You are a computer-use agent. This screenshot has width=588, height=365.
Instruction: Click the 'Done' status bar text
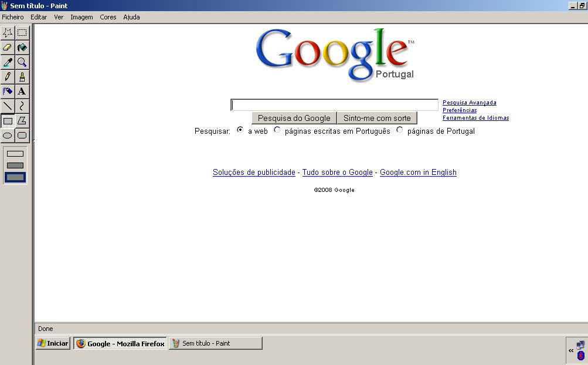click(45, 329)
